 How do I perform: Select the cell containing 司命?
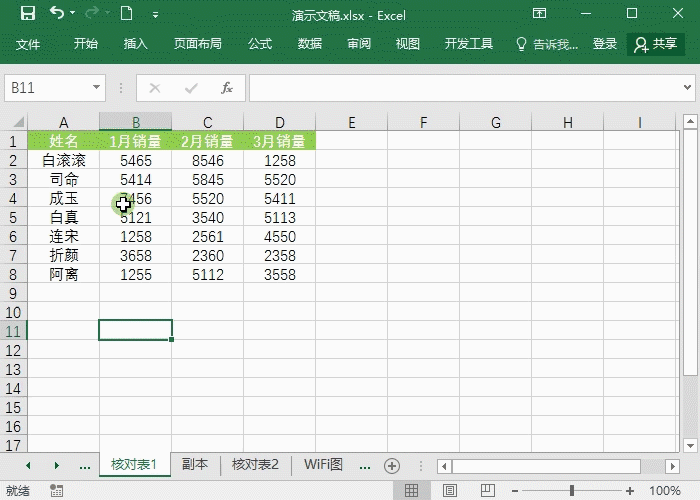tap(63, 179)
